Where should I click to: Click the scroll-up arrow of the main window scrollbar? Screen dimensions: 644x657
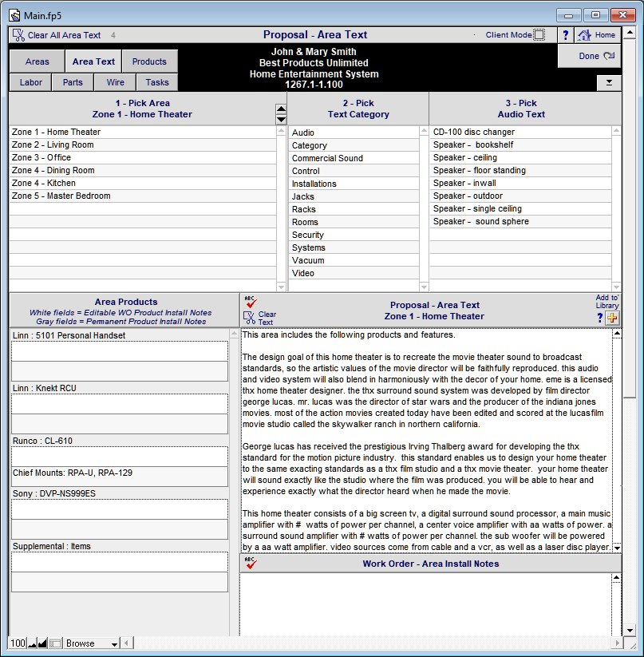pyautogui.click(x=630, y=33)
